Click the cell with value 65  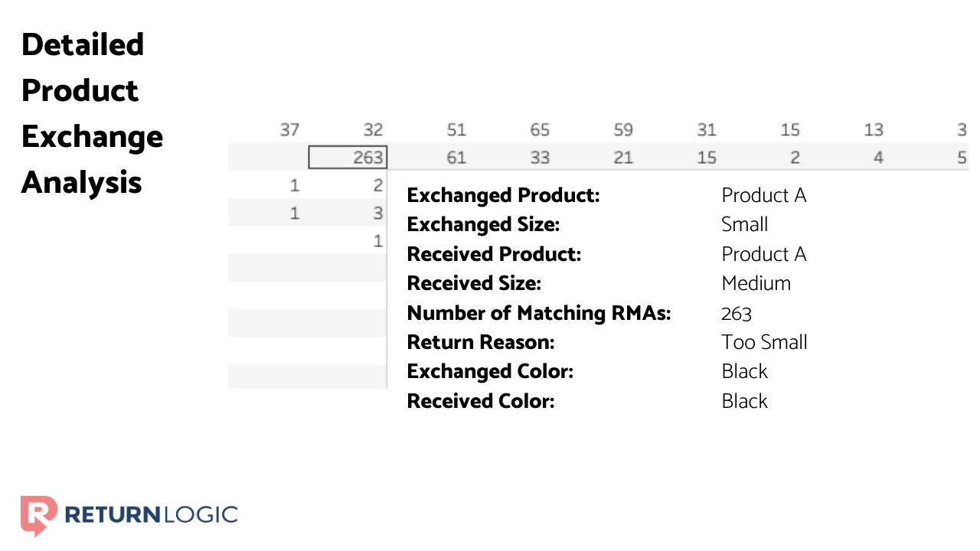(540, 130)
